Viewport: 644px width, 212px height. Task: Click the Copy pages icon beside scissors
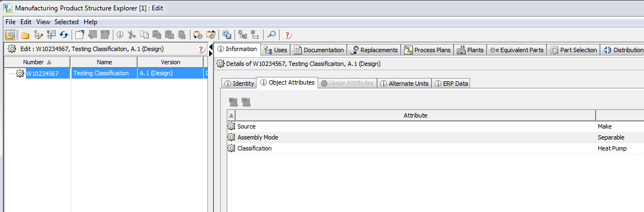[x=144, y=35]
